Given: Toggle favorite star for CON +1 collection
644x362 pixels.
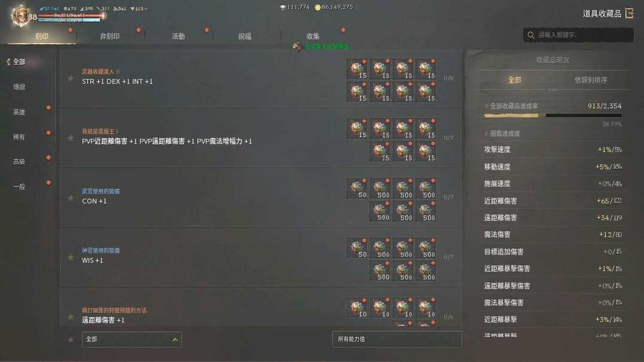Looking at the screenshot, I should 70,198.
